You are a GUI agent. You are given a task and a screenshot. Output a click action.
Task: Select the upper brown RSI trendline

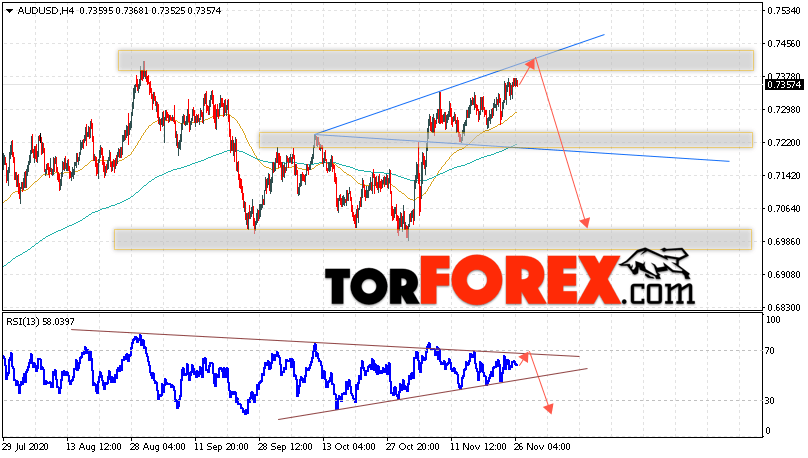click(x=326, y=343)
